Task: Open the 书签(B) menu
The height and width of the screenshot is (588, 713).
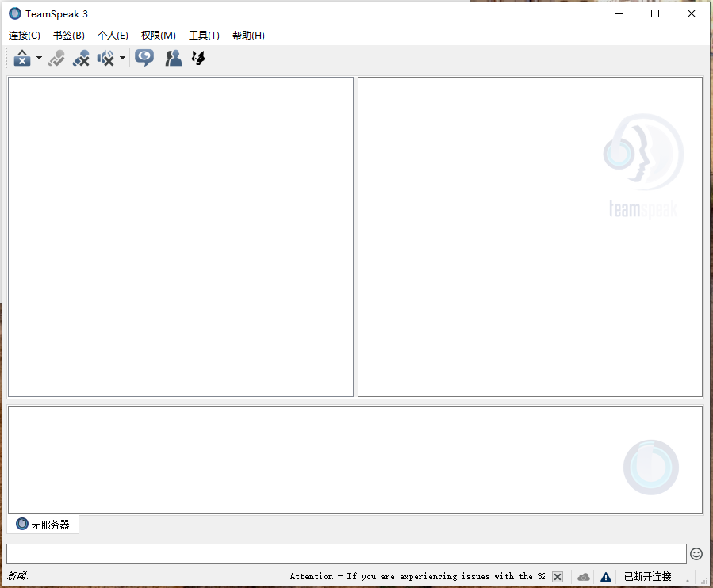Action: (x=69, y=36)
